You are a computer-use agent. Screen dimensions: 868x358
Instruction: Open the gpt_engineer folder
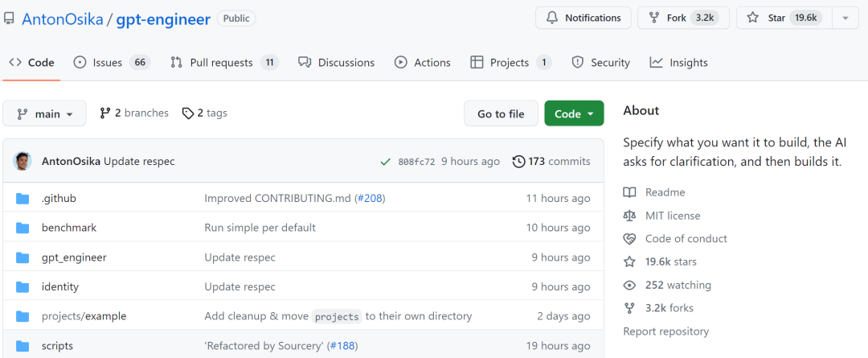pyautogui.click(x=74, y=257)
